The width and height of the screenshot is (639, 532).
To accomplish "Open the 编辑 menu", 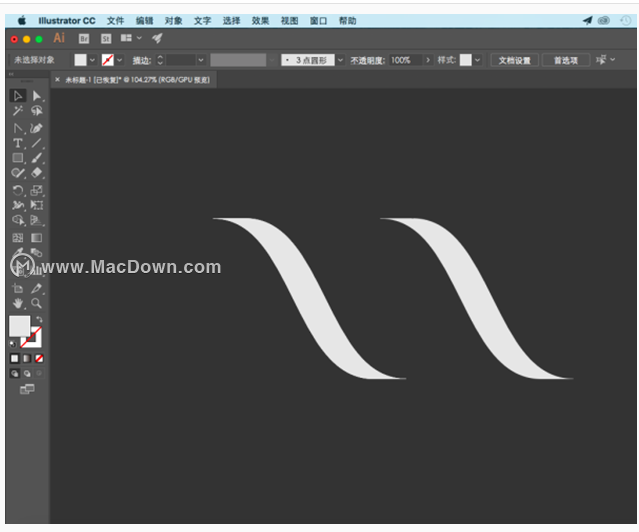I will (x=144, y=21).
